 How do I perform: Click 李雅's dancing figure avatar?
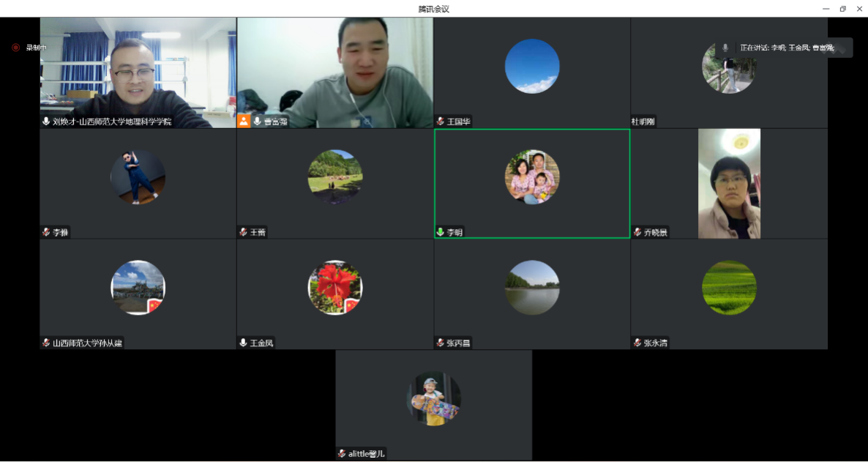(138, 176)
